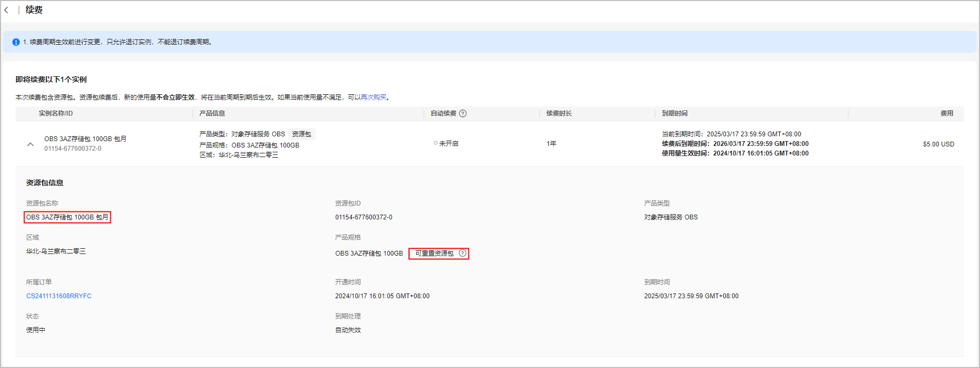Click the 续费 page title

coord(34,10)
